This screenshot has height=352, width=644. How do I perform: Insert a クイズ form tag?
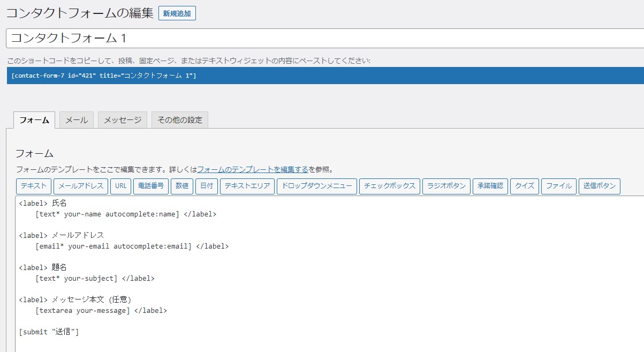[x=525, y=186]
